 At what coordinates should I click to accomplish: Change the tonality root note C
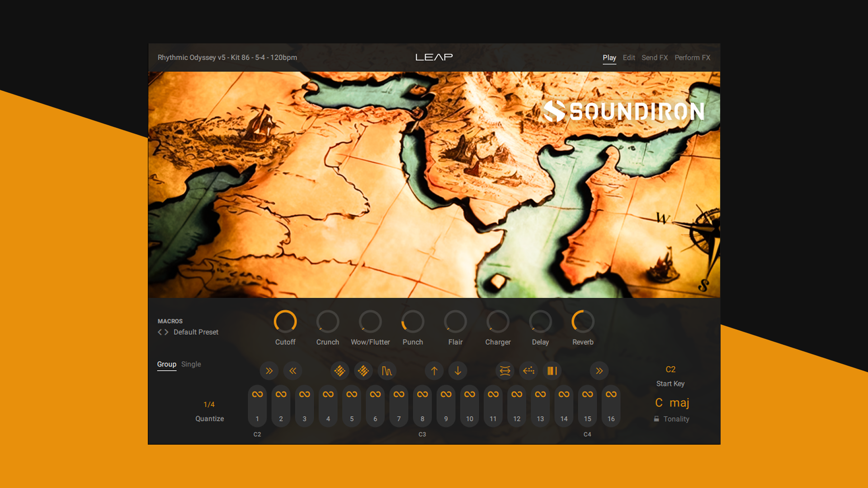659,403
